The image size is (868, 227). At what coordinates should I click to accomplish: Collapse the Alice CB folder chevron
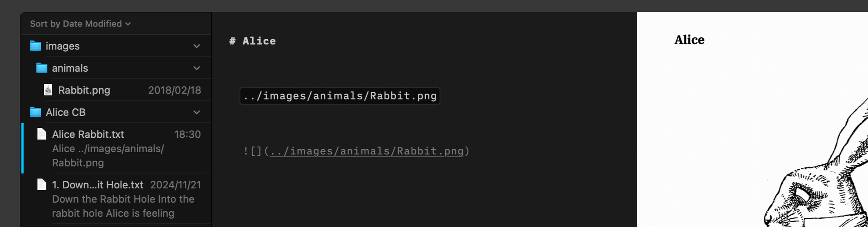[197, 112]
